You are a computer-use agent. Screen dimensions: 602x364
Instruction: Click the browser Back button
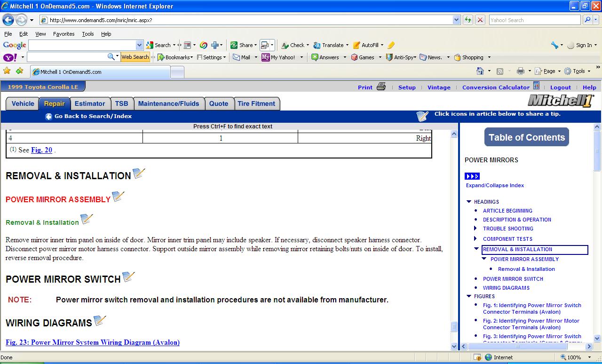[8, 20]
